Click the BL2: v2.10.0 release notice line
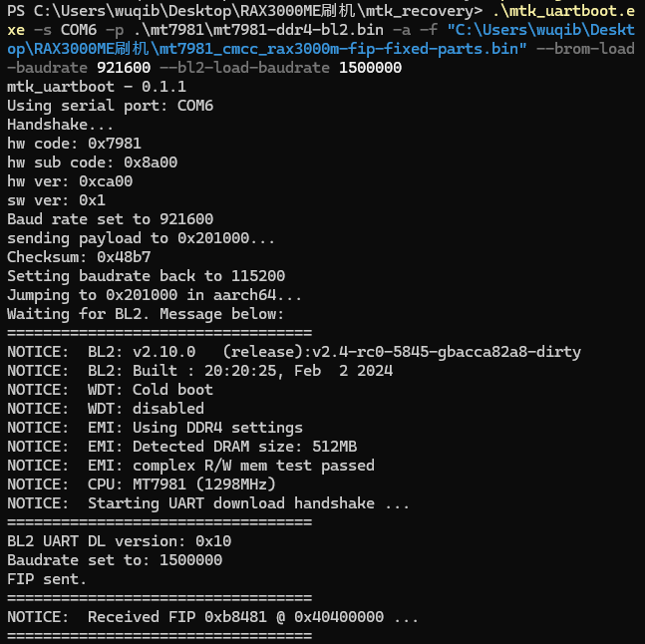The width and height of the screenshot is (645, 644). [x=294, y=352]
